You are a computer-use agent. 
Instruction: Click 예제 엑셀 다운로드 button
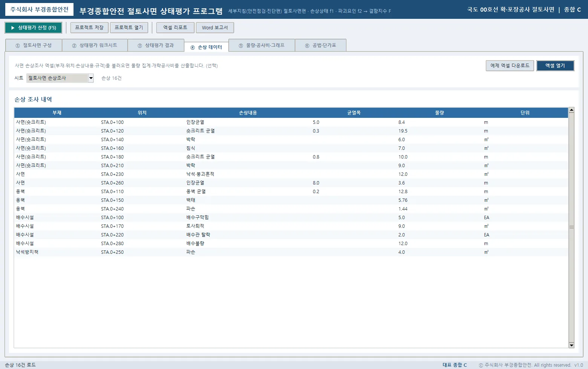[510, 66]
